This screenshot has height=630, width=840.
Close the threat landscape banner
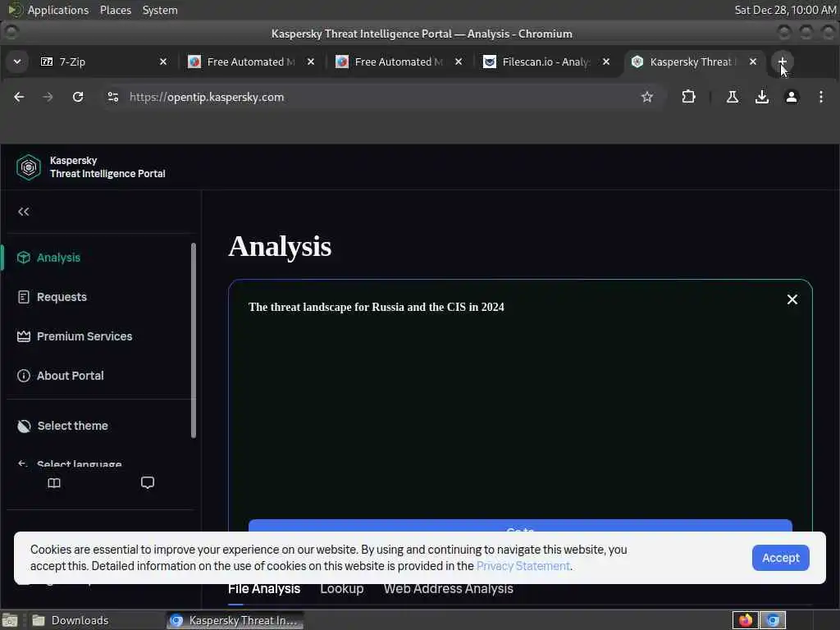(x=792, y=299)
